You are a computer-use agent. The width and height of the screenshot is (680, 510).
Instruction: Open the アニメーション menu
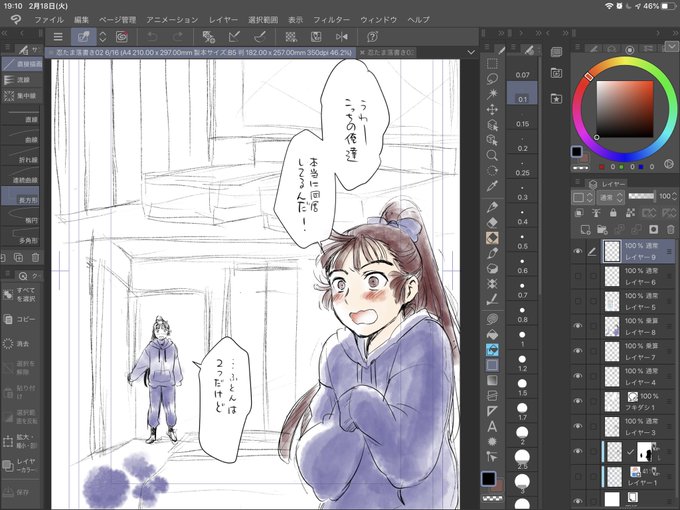pyautogui.click(x=172, y=20)
